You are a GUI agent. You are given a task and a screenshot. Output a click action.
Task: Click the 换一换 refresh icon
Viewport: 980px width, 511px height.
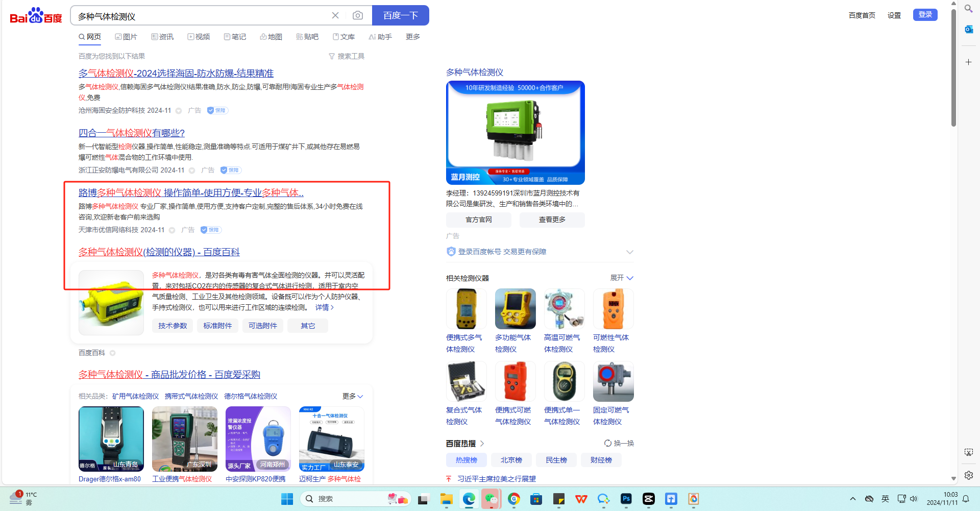(x=608, y=443)
